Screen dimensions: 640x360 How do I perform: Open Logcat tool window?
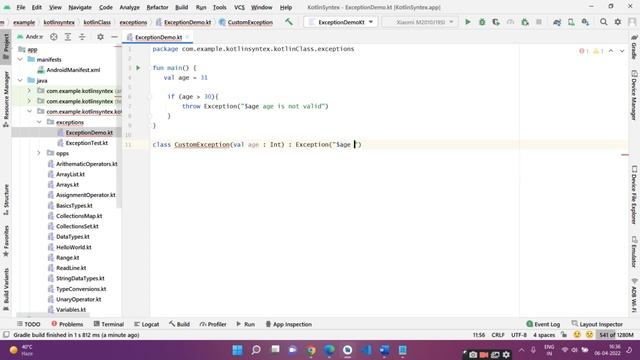tap(147, 324)
